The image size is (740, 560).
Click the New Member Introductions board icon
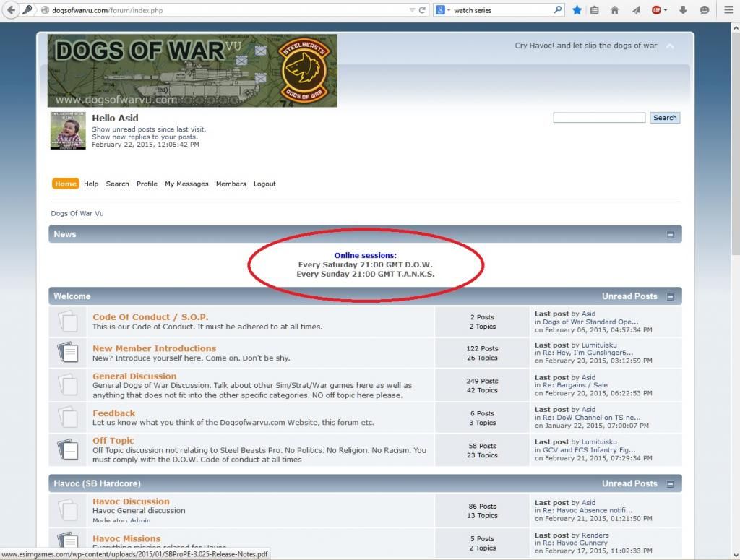(x=67, y=352)
